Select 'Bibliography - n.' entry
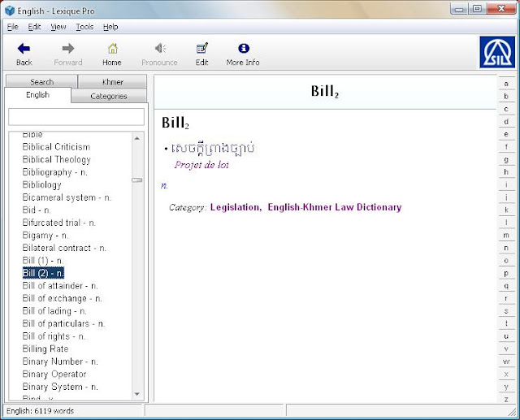This screenshot has height=420, width=520. [54, 172]
